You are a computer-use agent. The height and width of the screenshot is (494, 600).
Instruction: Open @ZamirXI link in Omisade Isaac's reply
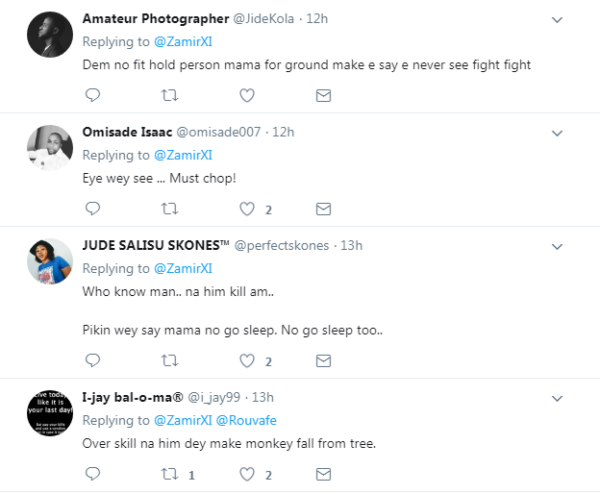(183, 155)
